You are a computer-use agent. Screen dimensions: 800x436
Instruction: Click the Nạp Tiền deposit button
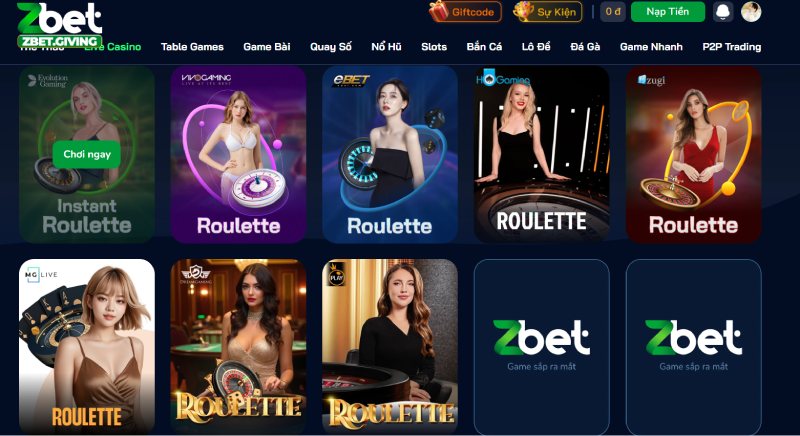coord(667,12)
